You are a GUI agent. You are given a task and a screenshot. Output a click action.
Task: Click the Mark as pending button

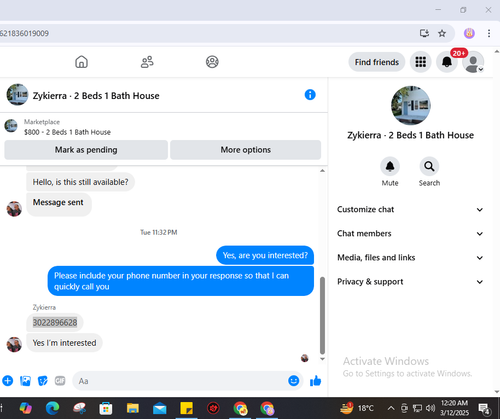pyautogui.click(x=86, y=150)
